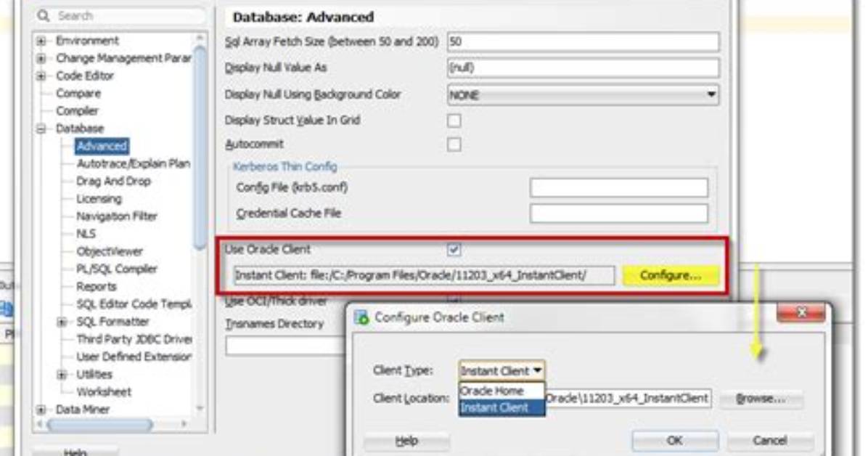868x456 pixels.
Task: Expand the Utilities tree node
Action: click(x=62, y=375)
